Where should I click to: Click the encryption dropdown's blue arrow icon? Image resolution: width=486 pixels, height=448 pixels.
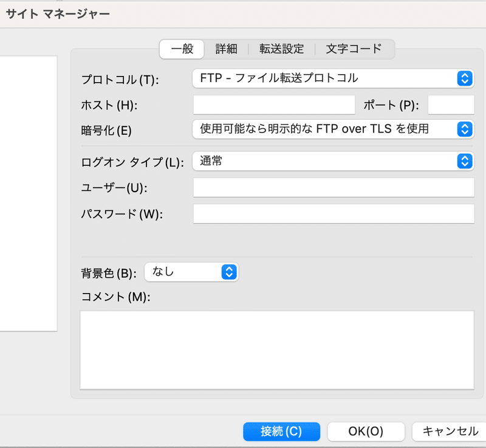pyautogui.click(x=464, y=129)
